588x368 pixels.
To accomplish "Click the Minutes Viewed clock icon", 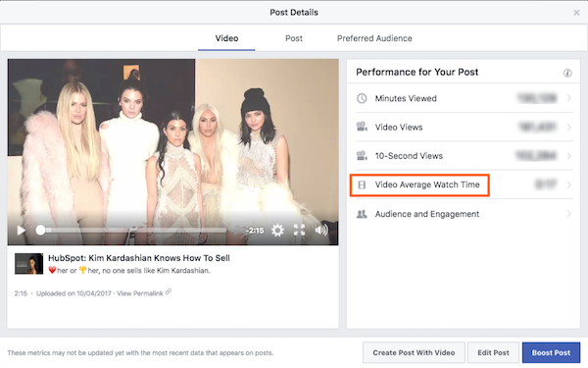I will 362,98.
